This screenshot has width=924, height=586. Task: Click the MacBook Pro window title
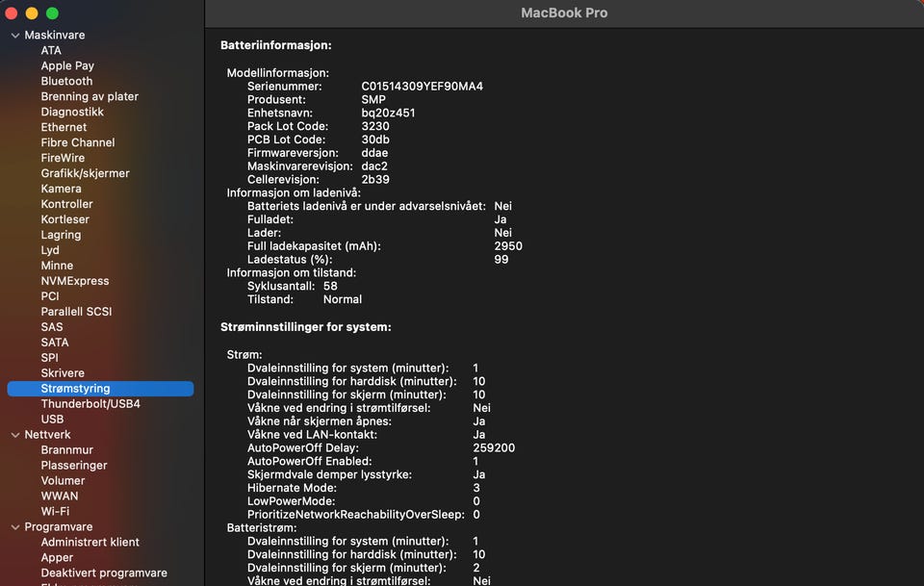[x=564, y=13]
